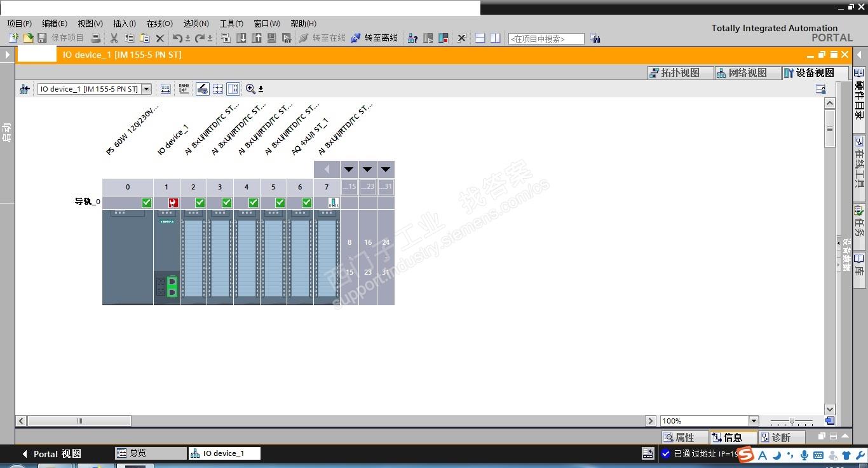Viewport: 868px width, 468px height.
Task: Open the 在线(O) menu
Action: click(159, 24)
